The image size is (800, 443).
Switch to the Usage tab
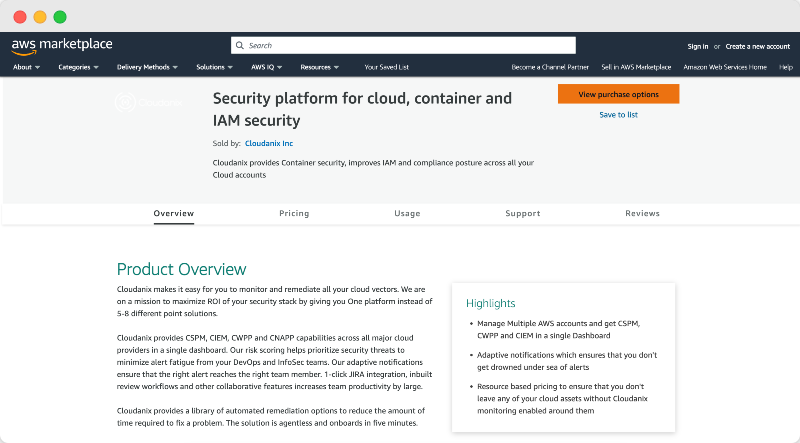click(407, 213)
